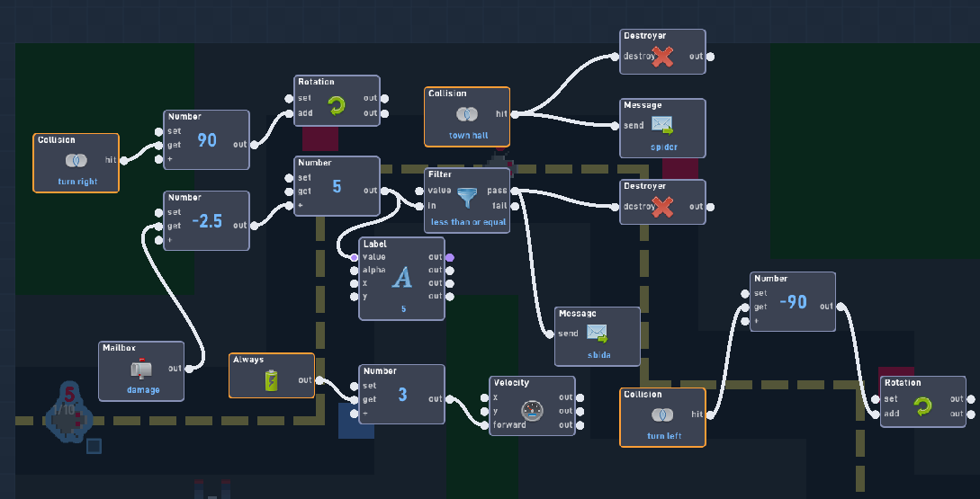
Task: Click the 'out' port of Number 90
Action: click(x=255, y=145)
